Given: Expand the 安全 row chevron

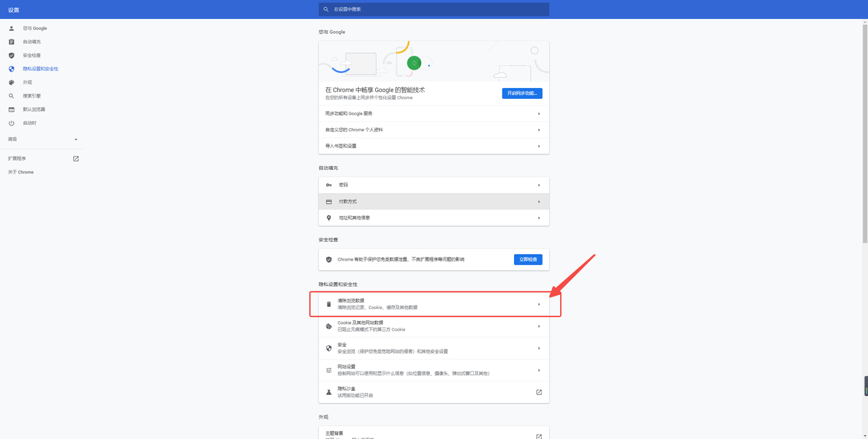Looking at the screenshot, I should 539,348.
